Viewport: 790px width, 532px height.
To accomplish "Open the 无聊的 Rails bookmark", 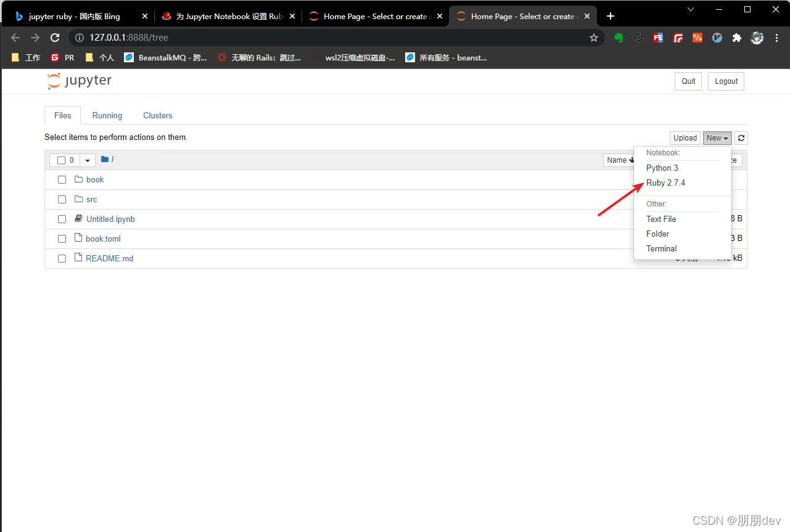I will pyautogui.click(x=259, y=57).
